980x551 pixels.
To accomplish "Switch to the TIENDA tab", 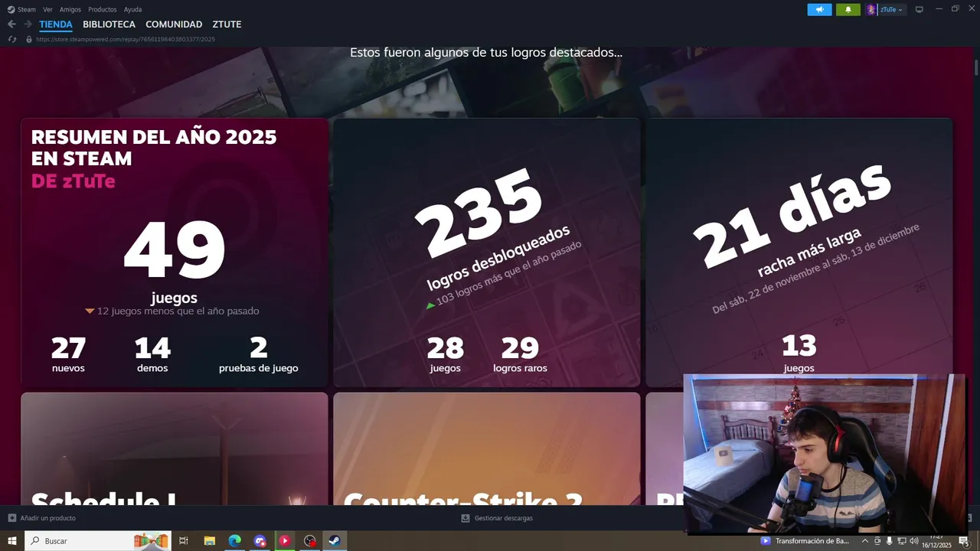I will click(x=56, y=24).
